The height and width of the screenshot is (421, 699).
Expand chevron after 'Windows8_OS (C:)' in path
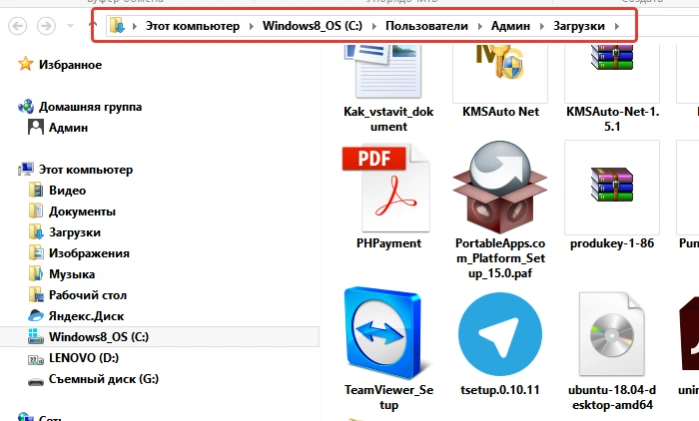(x=374, y=26)
